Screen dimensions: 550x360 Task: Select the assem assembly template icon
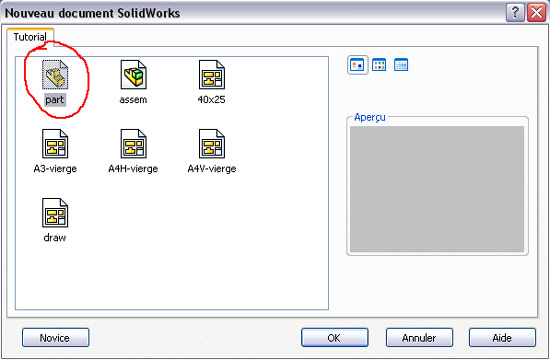(x=134, y=74)
